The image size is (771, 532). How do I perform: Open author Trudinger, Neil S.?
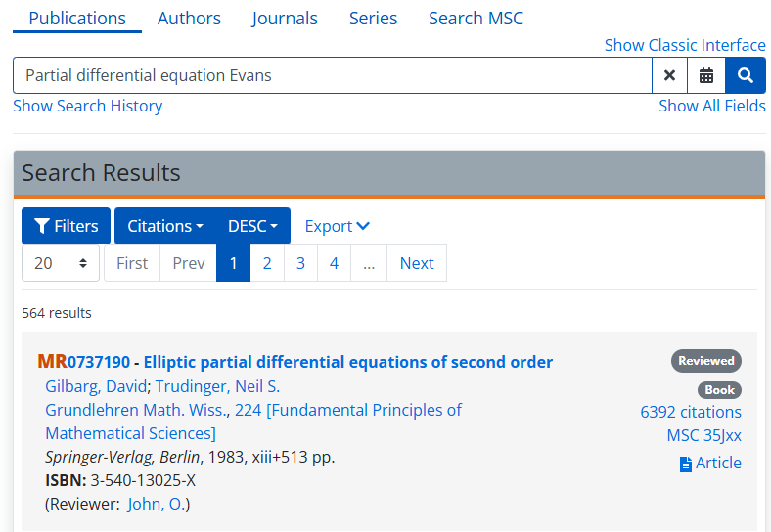coord(218,386)
